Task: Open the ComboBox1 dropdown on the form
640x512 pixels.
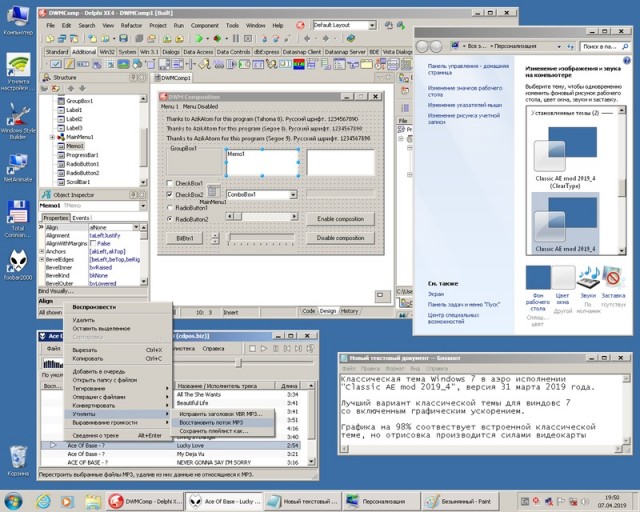Action: pos(294,194)
